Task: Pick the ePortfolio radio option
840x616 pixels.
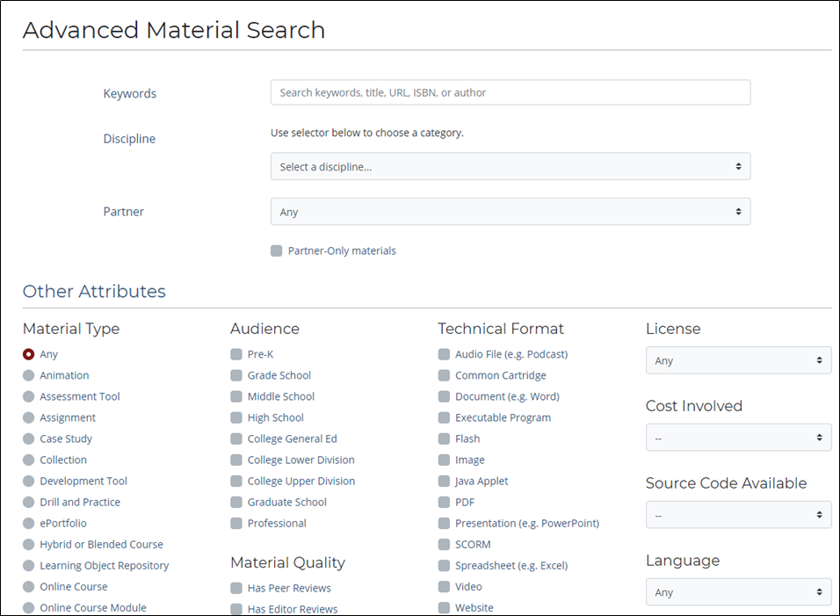Action: click(29, 523)
